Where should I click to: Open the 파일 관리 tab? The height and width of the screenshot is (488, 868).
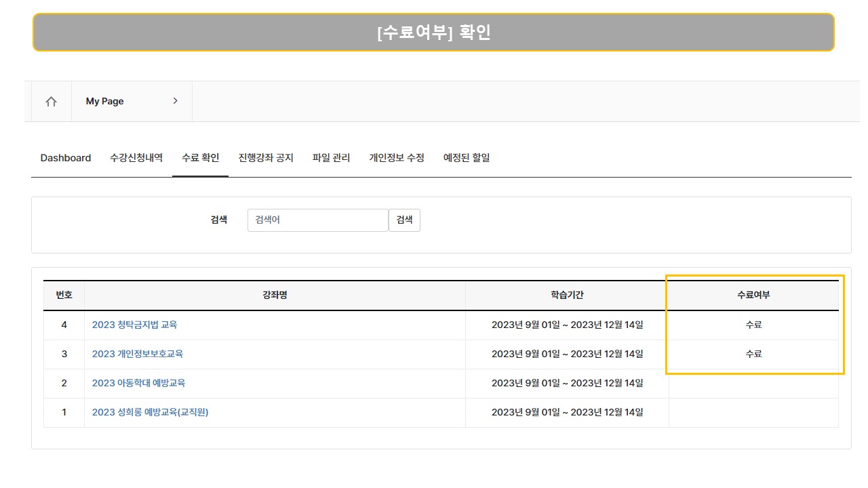[331, 158]
